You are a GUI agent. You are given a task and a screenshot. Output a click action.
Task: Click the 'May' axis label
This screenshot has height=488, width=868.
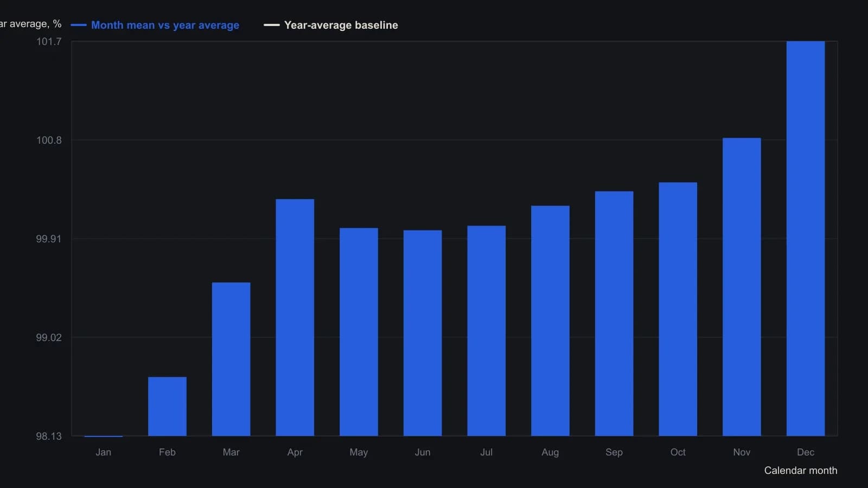pos(359,452)
